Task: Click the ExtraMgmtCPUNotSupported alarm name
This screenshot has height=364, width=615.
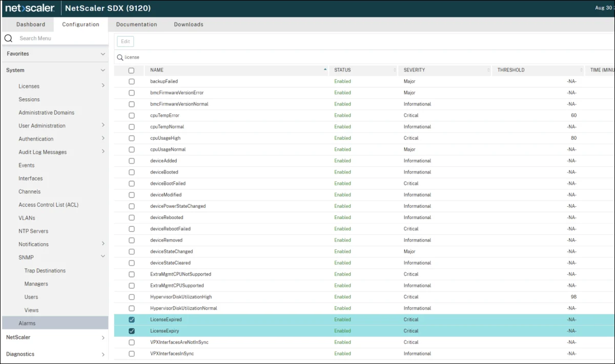Action: [x=180, y=274]
